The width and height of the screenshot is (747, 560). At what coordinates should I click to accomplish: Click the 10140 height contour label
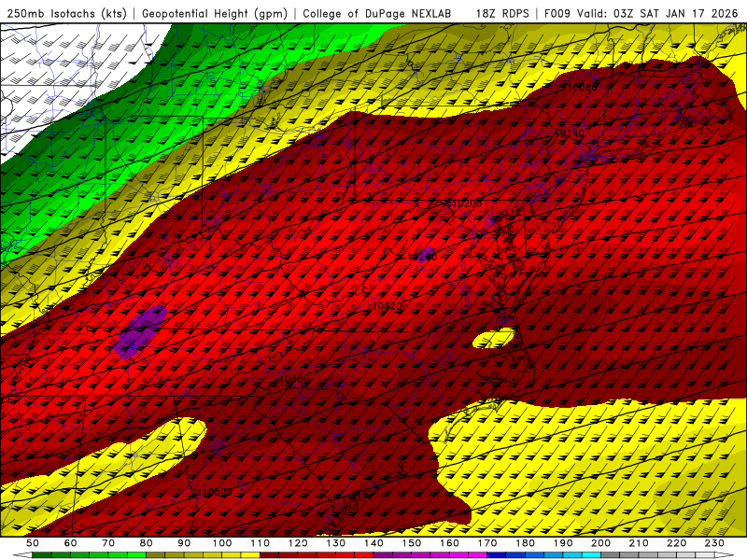point(570,133)
